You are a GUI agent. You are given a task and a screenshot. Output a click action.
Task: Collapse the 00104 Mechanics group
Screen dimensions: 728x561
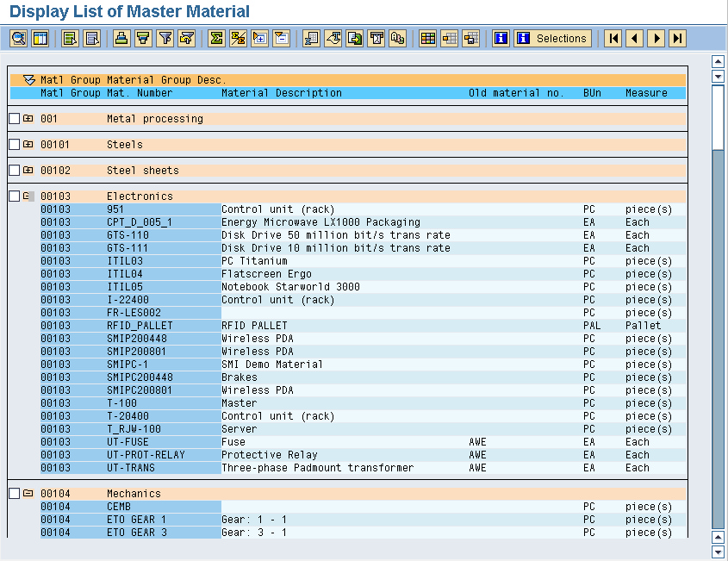[28, 493]
